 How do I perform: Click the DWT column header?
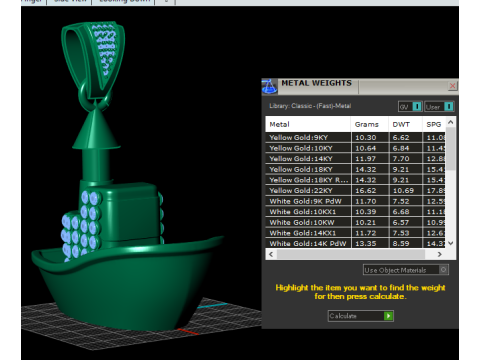pos(405,124)
